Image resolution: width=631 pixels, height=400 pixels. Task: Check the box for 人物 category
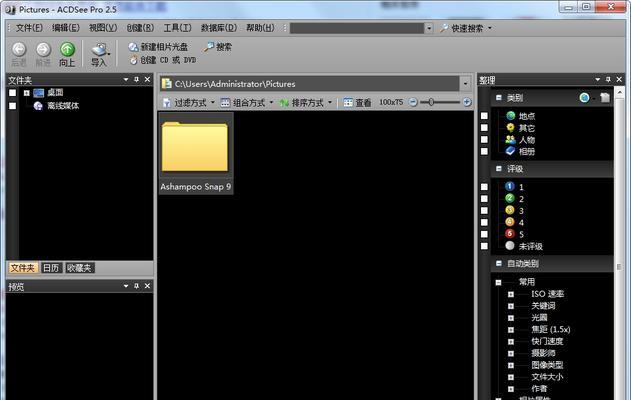click(484, 140)
